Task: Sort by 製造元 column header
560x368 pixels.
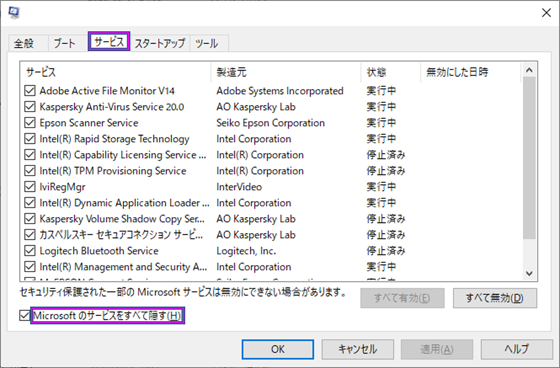Action: (x=286, y=72)
